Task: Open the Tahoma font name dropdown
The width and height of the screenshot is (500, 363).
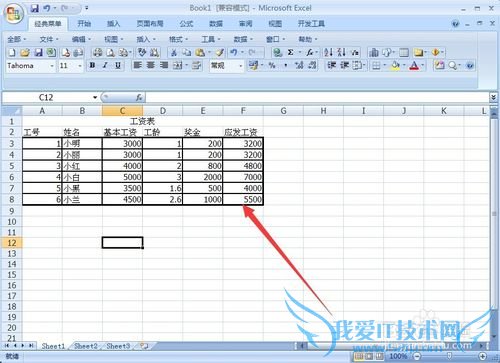Action: click(x=52, y=66)
